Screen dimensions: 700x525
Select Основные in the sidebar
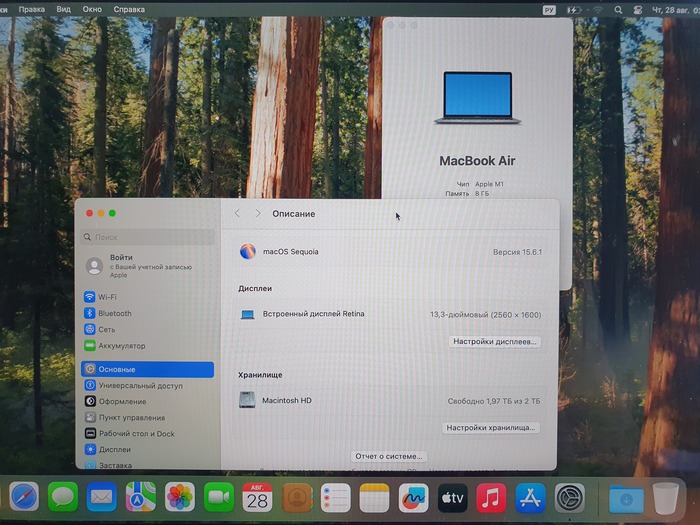[x=147, y=369]
